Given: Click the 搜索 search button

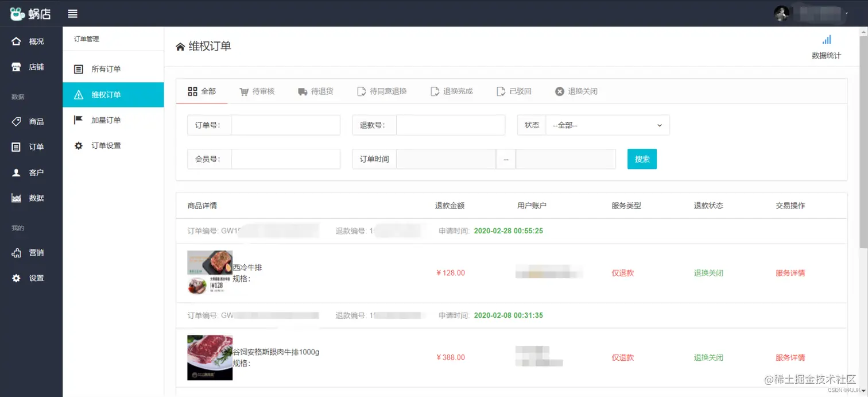Looking at the screenshot, I should point(642,159).
